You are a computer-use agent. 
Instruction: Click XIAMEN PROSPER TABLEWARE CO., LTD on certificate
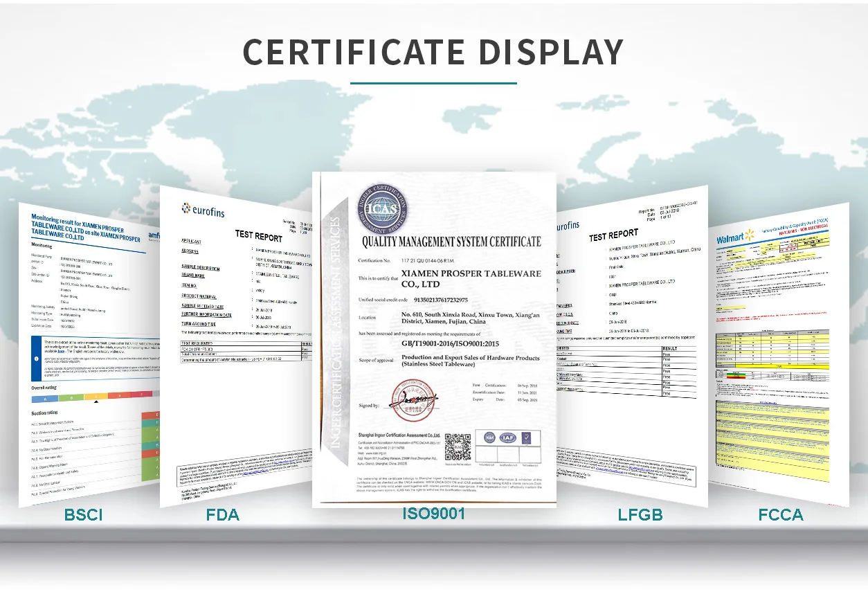coord(471,278)
